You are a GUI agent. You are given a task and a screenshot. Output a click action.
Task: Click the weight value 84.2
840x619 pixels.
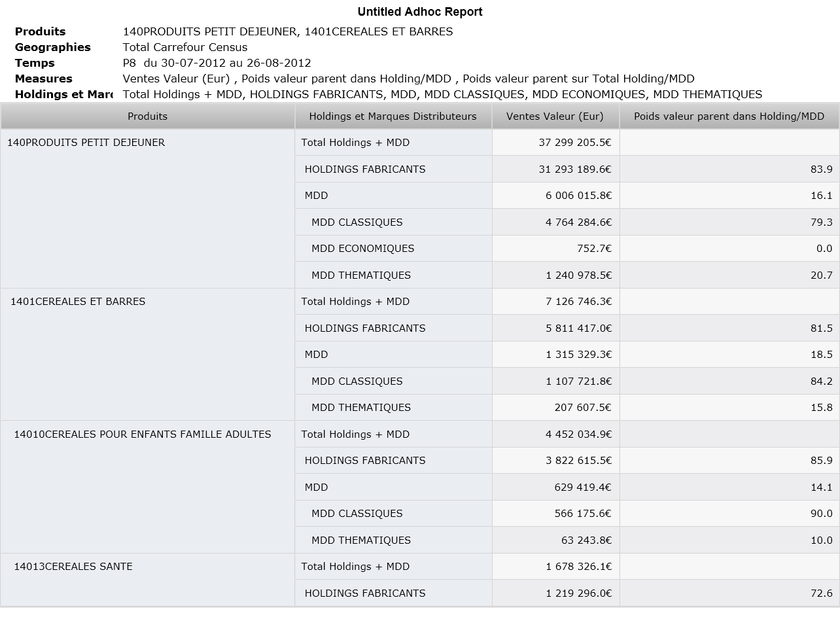(x=821, y=381)
